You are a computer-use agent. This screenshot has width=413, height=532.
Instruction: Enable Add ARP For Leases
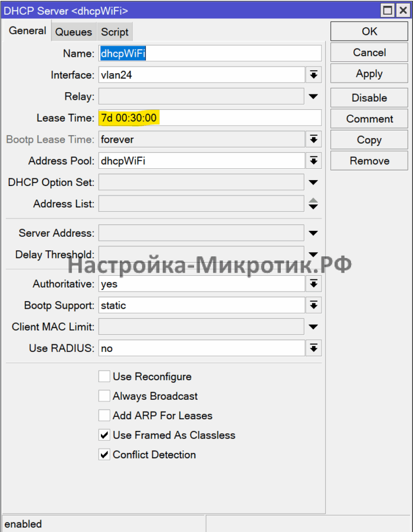coord(104,415)
